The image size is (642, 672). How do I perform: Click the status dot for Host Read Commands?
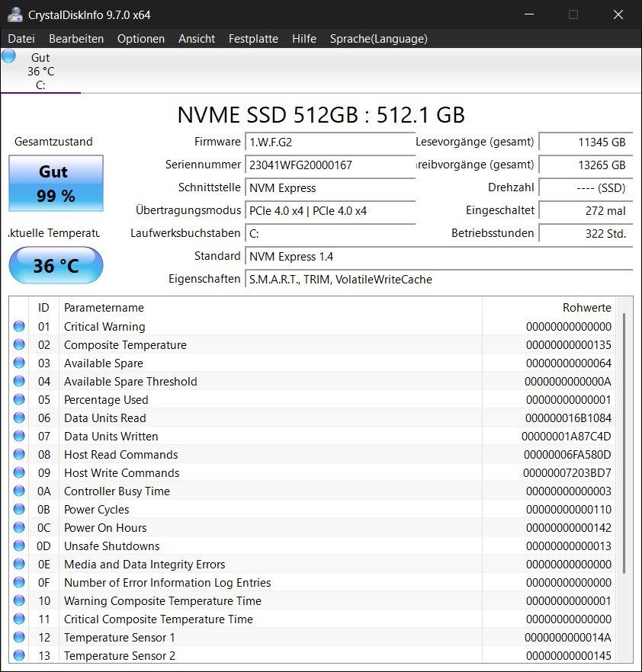pyautogui.click(x=19, y=454)
